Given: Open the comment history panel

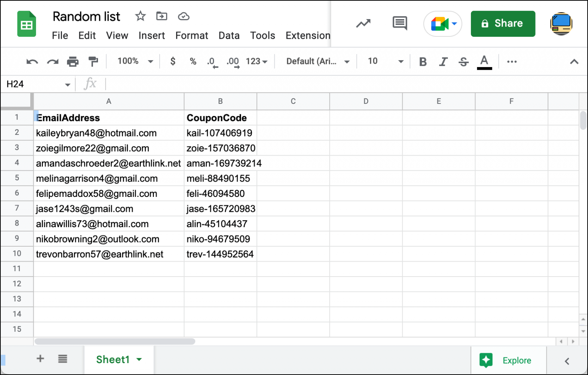Looking at the screenshot, I should coord(399,23).
